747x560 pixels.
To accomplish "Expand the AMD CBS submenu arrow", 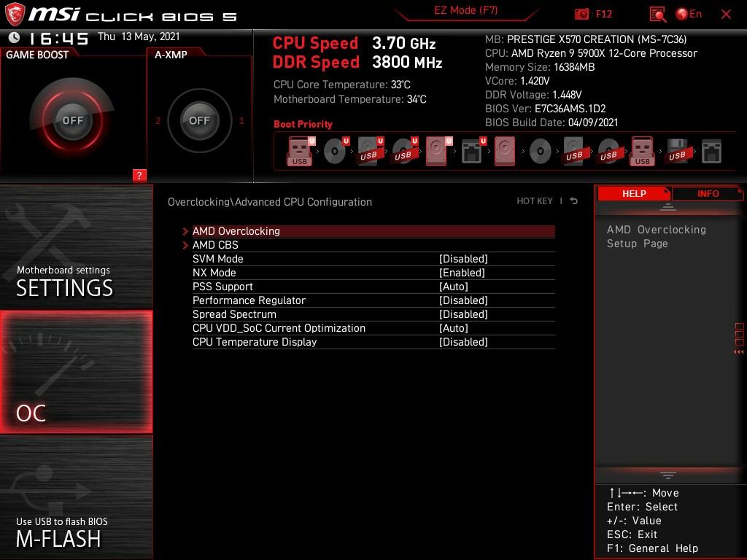I will tap(185, 245).
